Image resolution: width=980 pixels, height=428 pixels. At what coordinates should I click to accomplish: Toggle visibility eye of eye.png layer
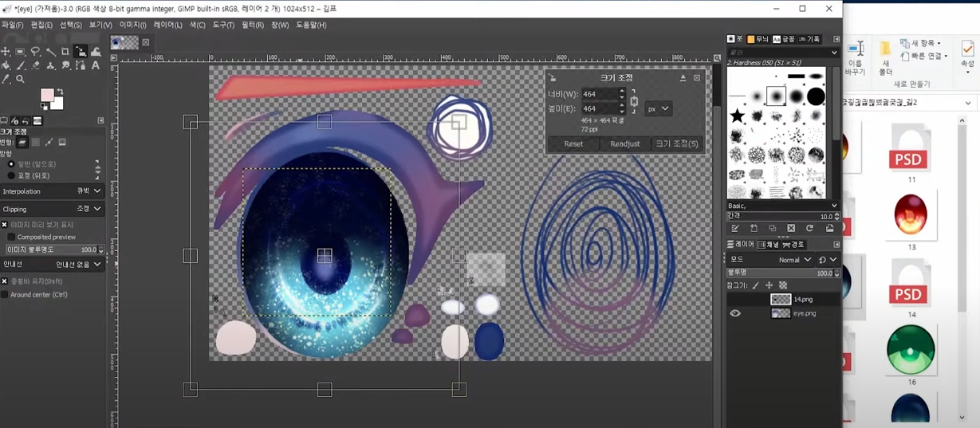735,314
